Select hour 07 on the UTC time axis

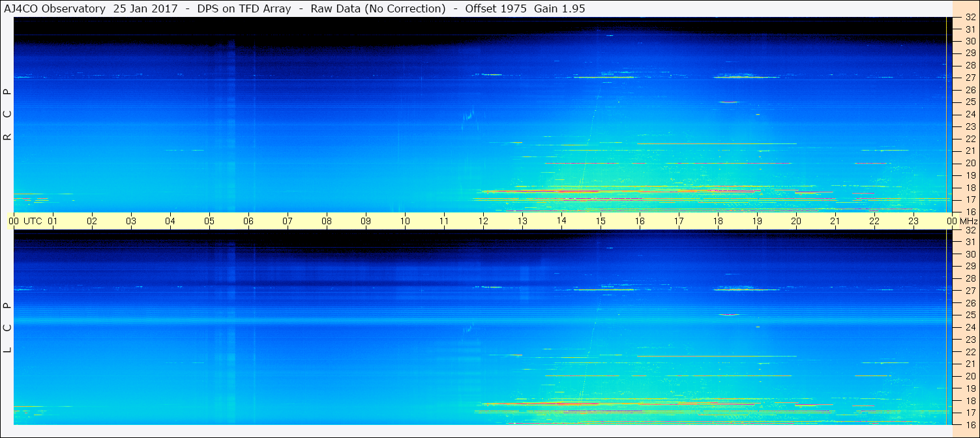tap(288, 222)
